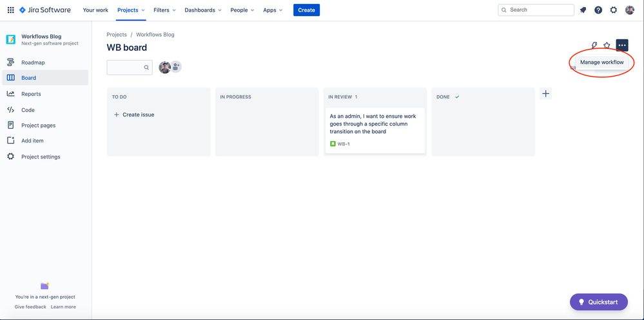Click the add people avatar icon
Image resolution: width=644 pixels, height=320 pixels.
[176, 67]
